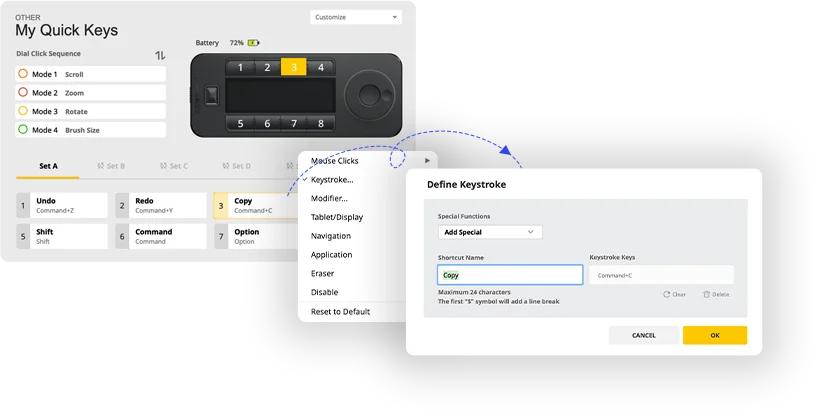This screenshot has height=410, width=817.
Task: Open the Add Special dropdown
Action: 490,232
